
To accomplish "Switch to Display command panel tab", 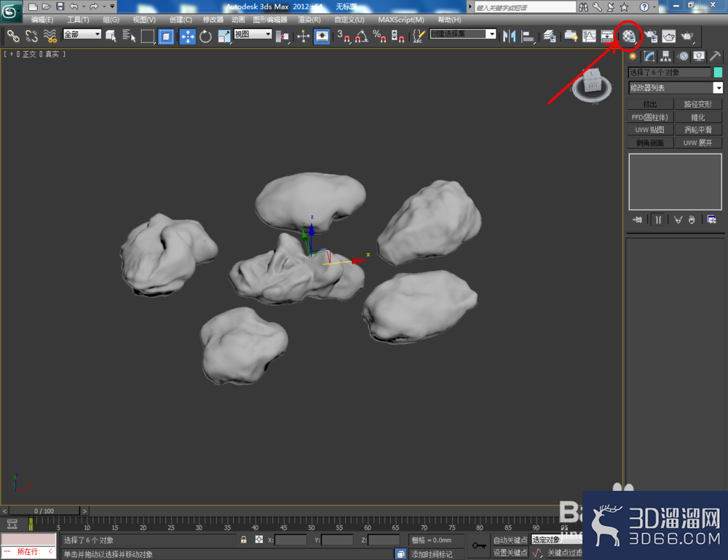I will coord(699,57).
